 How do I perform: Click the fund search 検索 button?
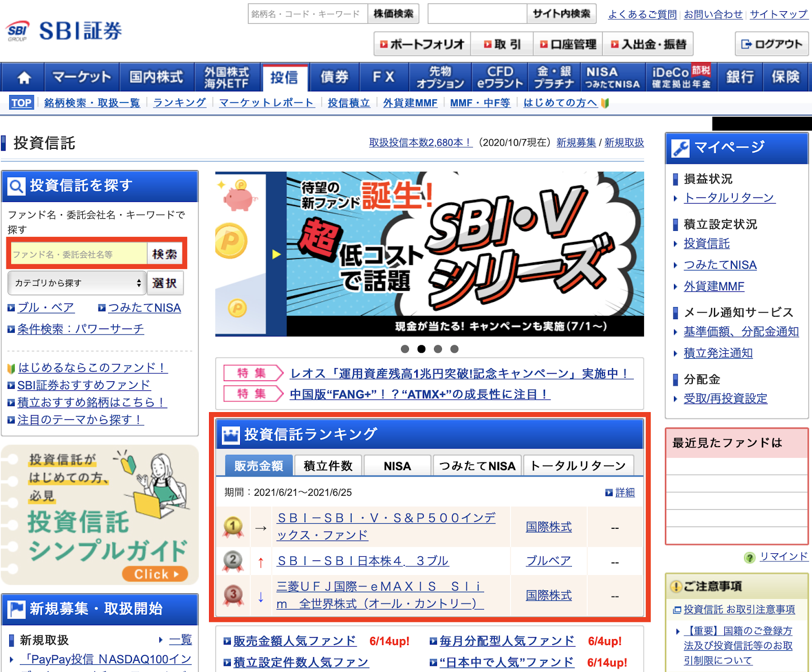tap(165, 254)
